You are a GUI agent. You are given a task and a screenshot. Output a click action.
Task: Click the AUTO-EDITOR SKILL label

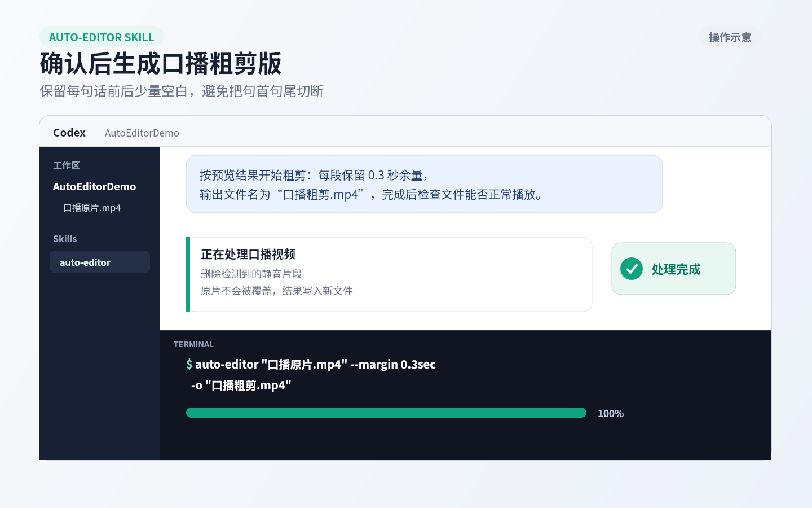(x=101, y=37)
